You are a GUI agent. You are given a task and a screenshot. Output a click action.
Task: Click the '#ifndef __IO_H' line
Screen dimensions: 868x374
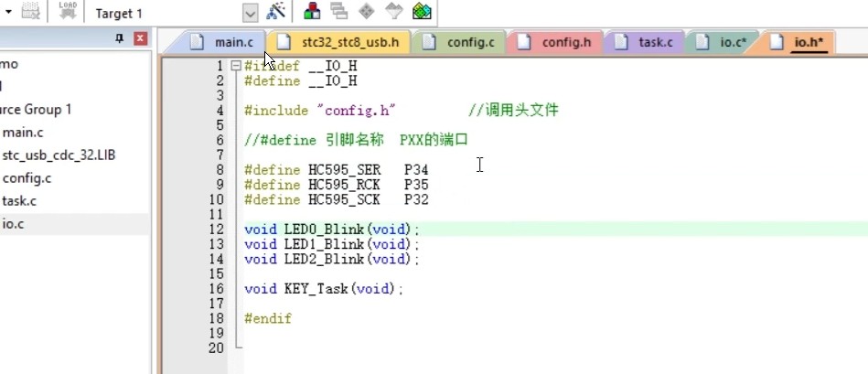tap(301, 67)
